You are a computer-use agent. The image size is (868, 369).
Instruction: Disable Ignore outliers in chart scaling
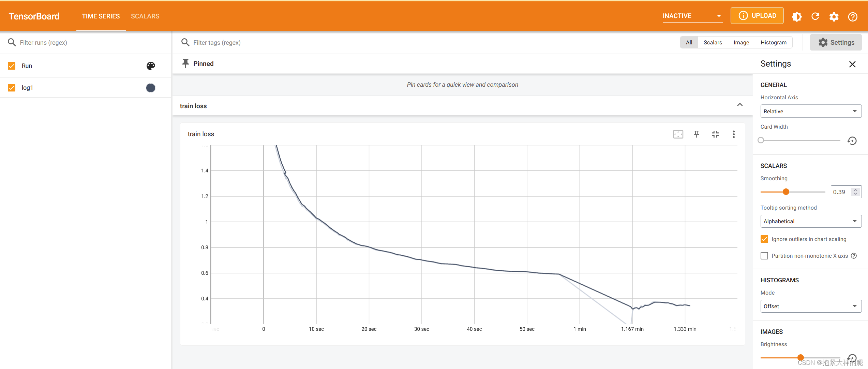point(764,239)
